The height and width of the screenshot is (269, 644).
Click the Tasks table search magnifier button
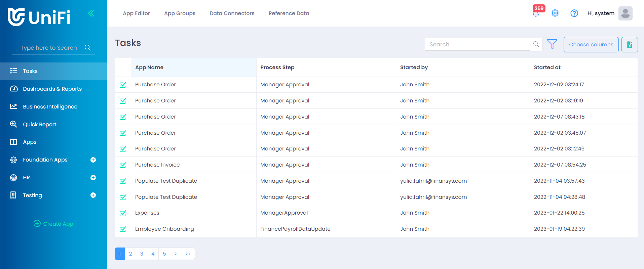click(x=536, y=44)
